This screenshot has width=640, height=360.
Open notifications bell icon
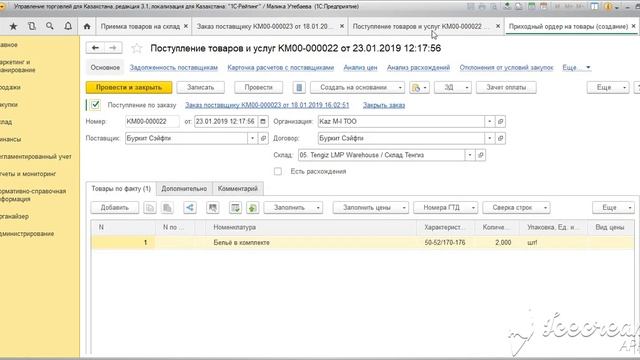tap(68, 26)
